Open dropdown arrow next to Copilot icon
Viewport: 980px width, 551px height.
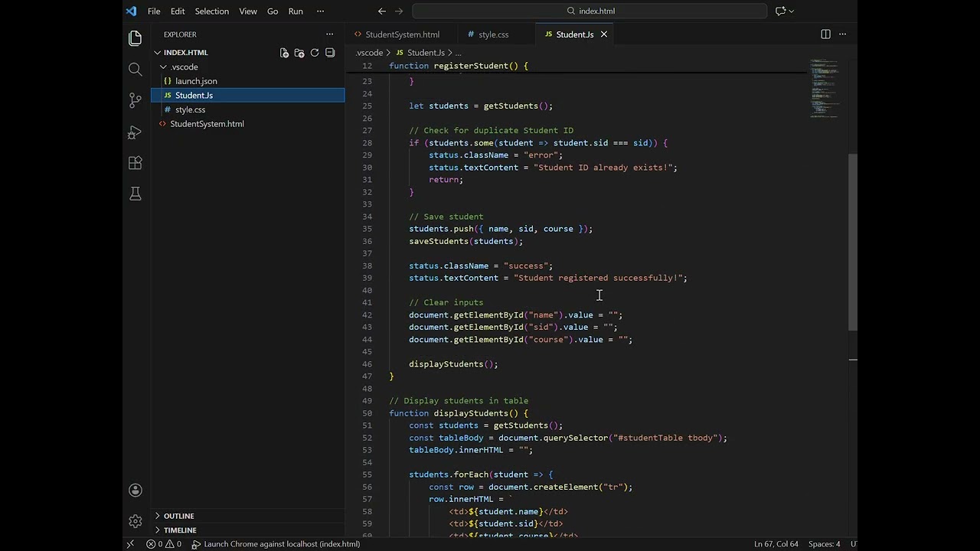coord(792,11)
